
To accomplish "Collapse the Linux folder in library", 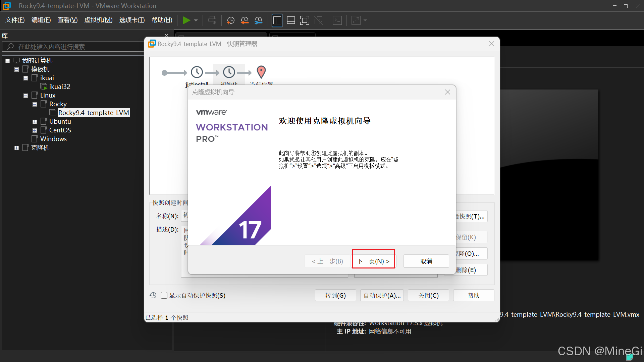I will [25, 96].
